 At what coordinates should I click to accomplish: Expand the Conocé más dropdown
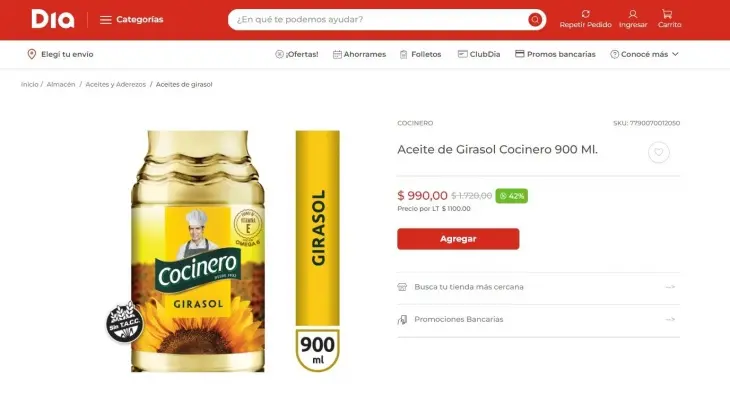coord(644,54)
